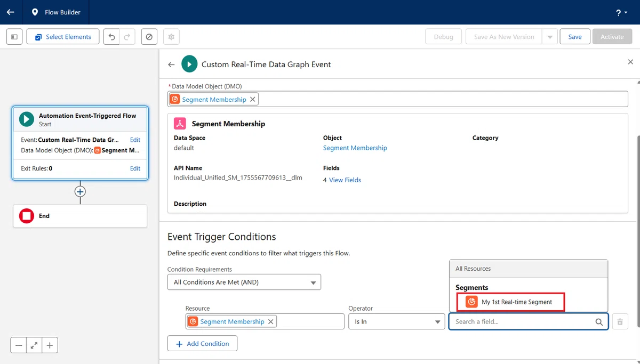The height and width of the screenshot is (364, 640).
Task: Remove Segment Membership from the DMO field
Action: point(253,99)
